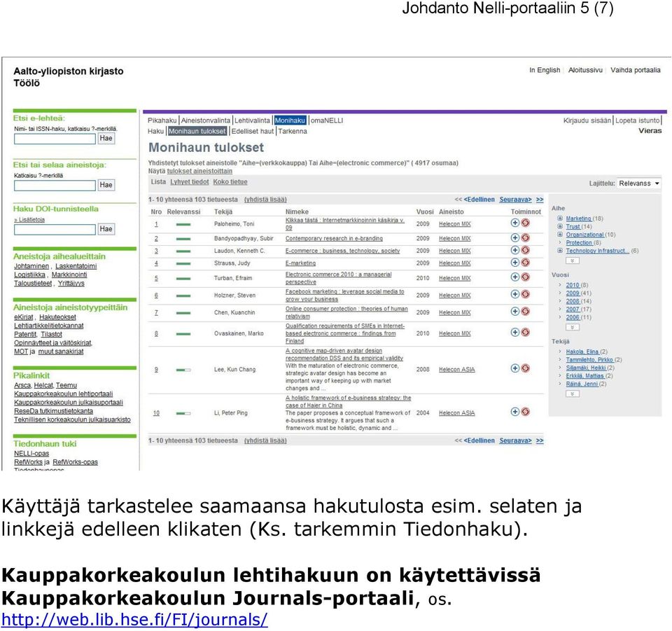This screenshot has width=672, height=631.
Task: Add Li, Peter Ping record to basket
Action: 514,412
